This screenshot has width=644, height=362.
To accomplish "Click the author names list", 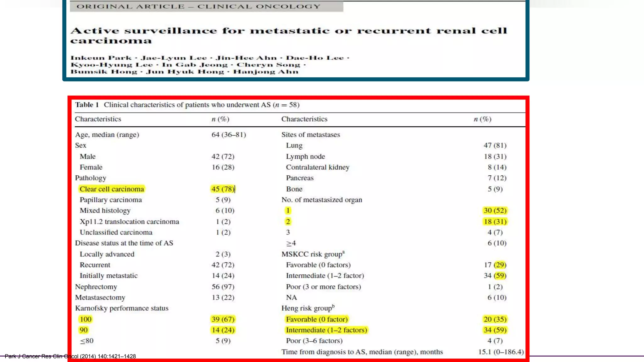I will 209,64.
